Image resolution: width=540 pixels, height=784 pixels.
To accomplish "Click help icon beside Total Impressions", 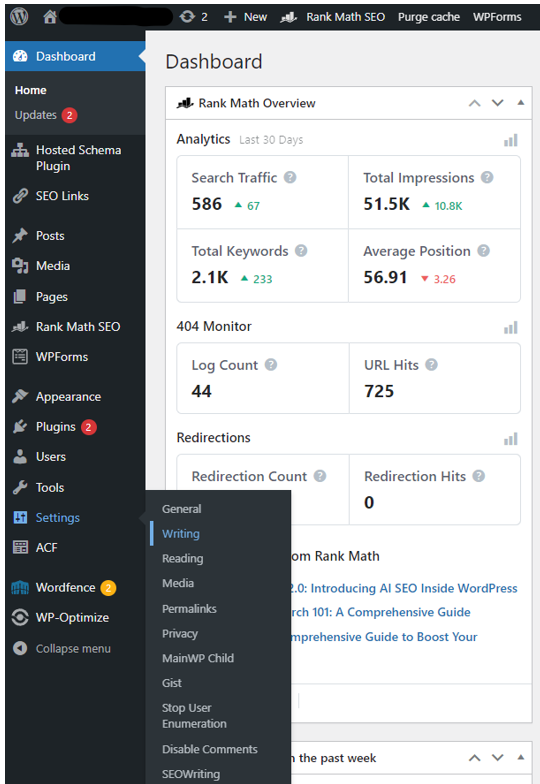I will 487,178.
